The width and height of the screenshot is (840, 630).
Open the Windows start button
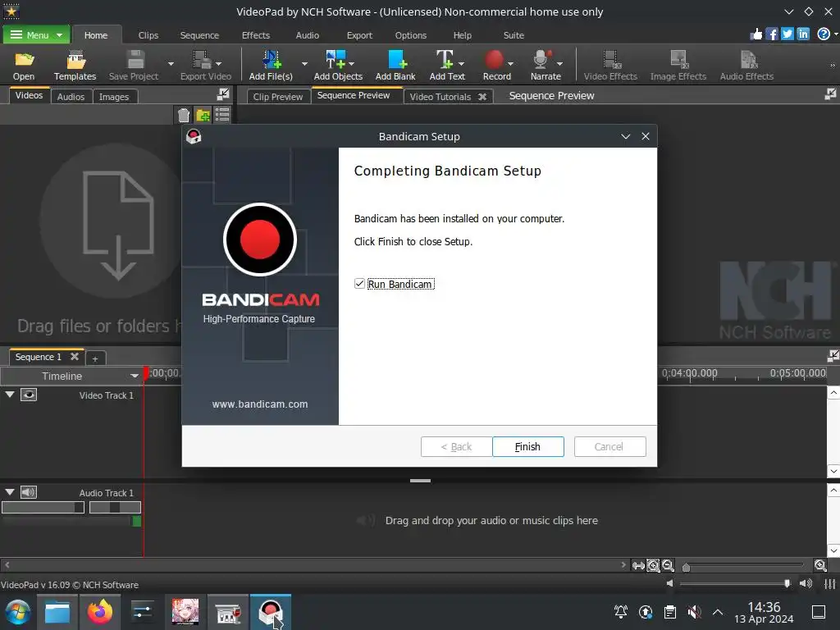pyautogui.click(x=18, y=612)
